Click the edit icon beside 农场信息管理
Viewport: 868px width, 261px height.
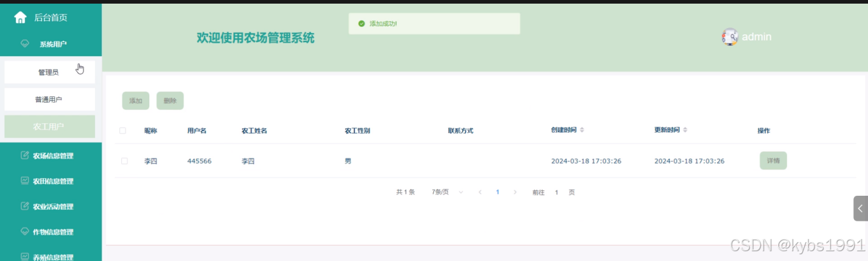click(x=25, y=156)
